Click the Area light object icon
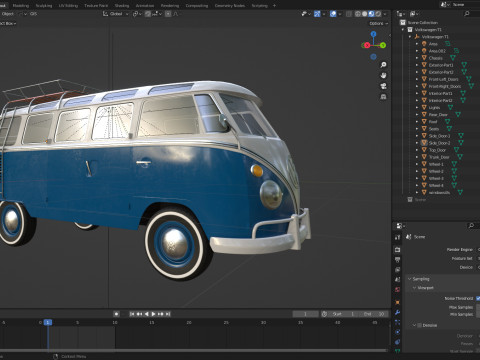The image size is (480, 360). pos(424,44)
